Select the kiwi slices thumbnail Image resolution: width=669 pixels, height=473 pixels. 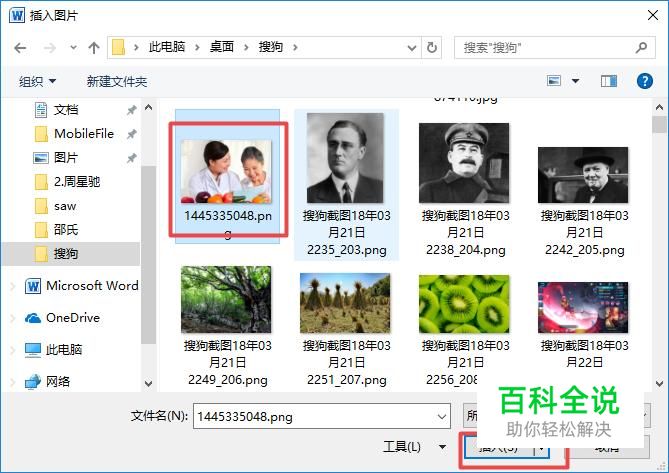pyautogui.click(x=464, y=304)
